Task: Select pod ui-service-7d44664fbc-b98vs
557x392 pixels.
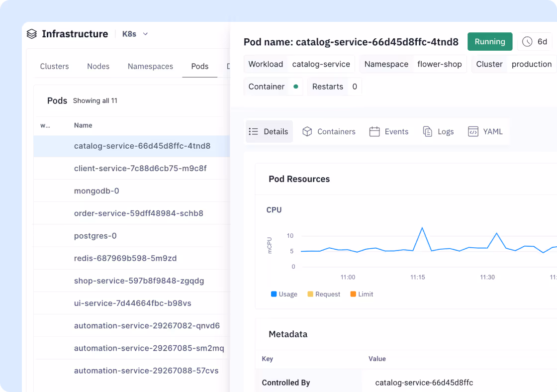Action: pos(132,303)
